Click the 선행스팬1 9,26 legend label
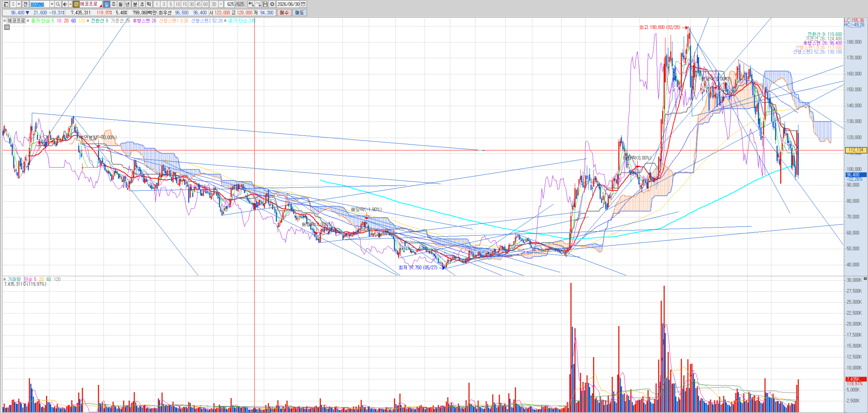Screen dimensions: 868x413 tap(174, 21)
